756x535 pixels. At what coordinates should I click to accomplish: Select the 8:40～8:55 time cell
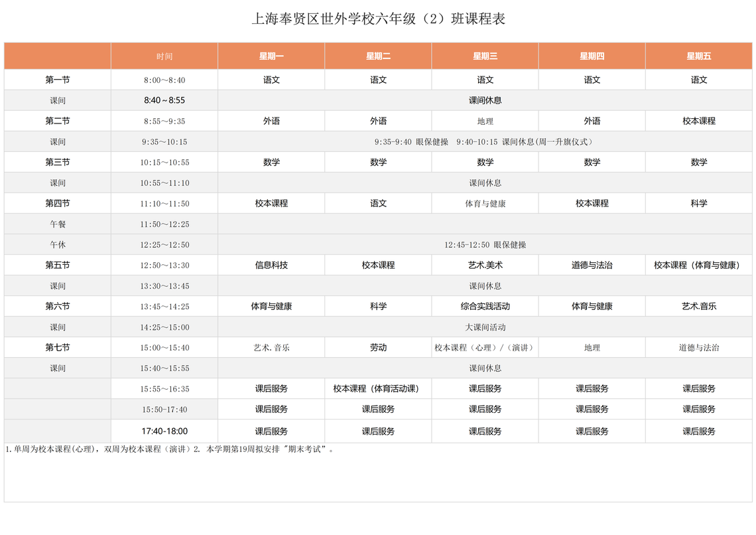pyautogui.click(x=164, y=100)
